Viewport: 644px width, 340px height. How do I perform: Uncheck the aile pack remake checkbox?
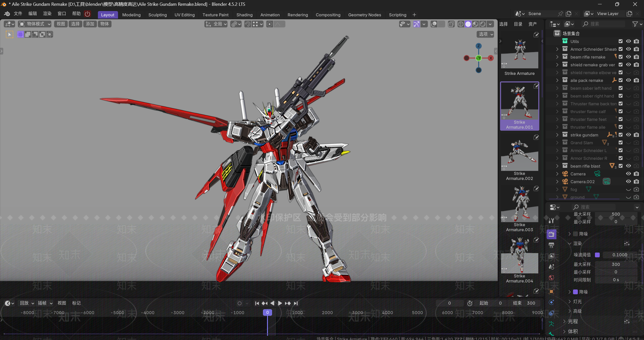(620, 80)
